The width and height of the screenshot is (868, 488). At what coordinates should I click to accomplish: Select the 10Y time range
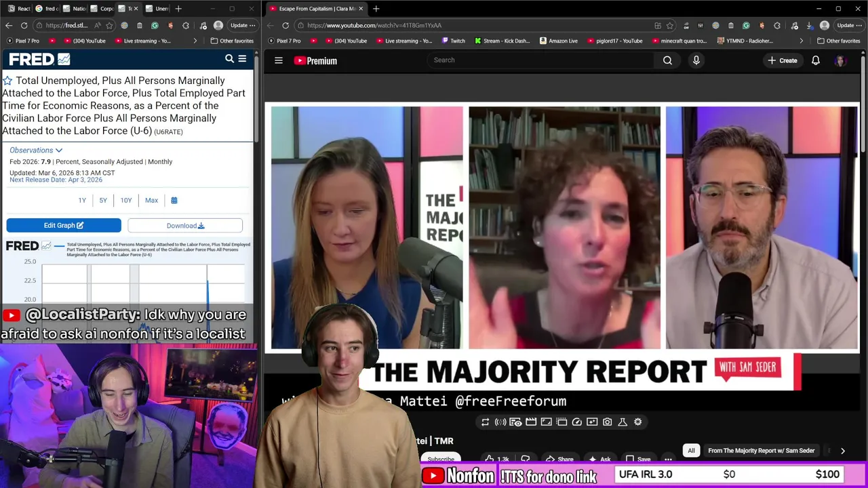pos(126,200)
